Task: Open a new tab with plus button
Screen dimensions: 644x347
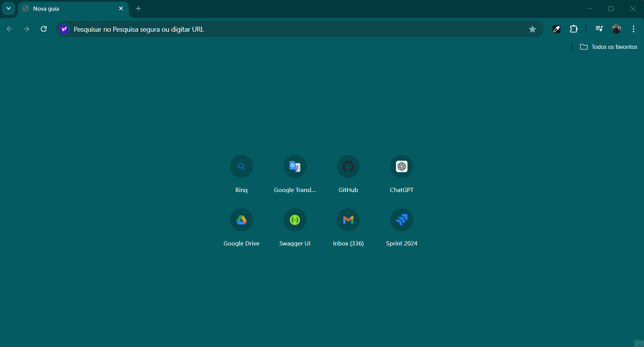Action: click(x=138, y=8)
